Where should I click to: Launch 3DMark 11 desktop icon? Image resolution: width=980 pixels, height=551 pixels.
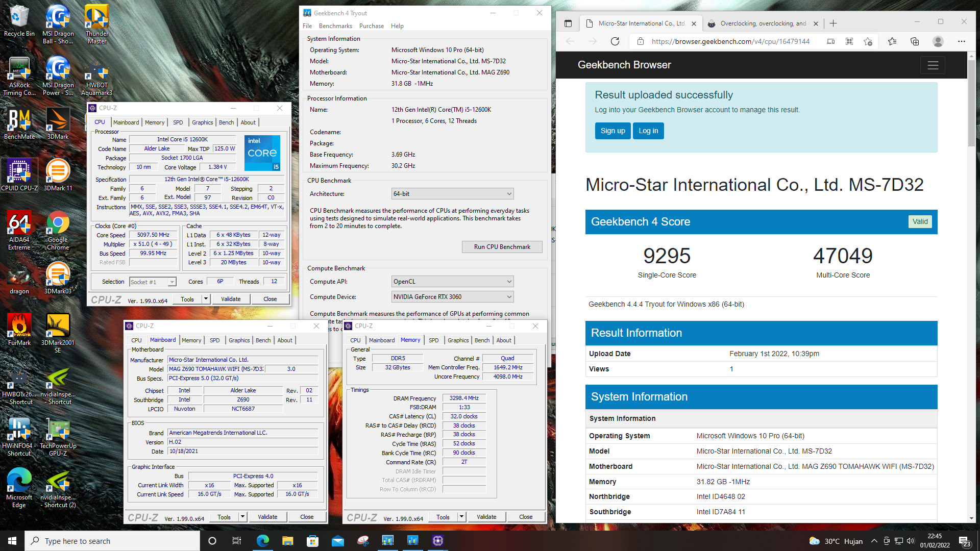(x=58, y=175)
